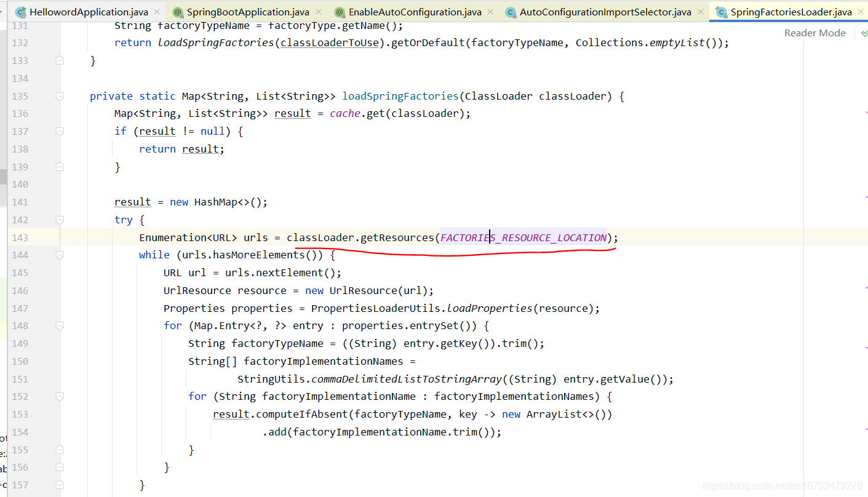Close the HellowordApplication.java tab
Screen dimensions: 868x497
[x=157, y=12]
